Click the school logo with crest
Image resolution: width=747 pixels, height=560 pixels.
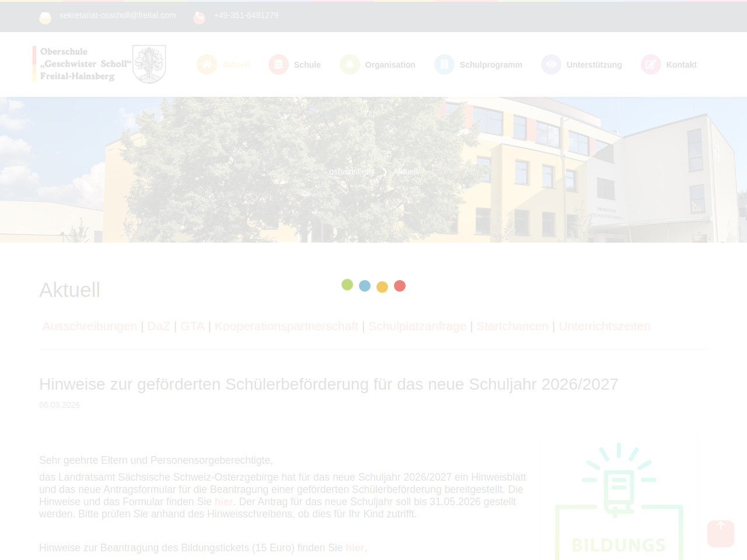(x=99, y=64)
